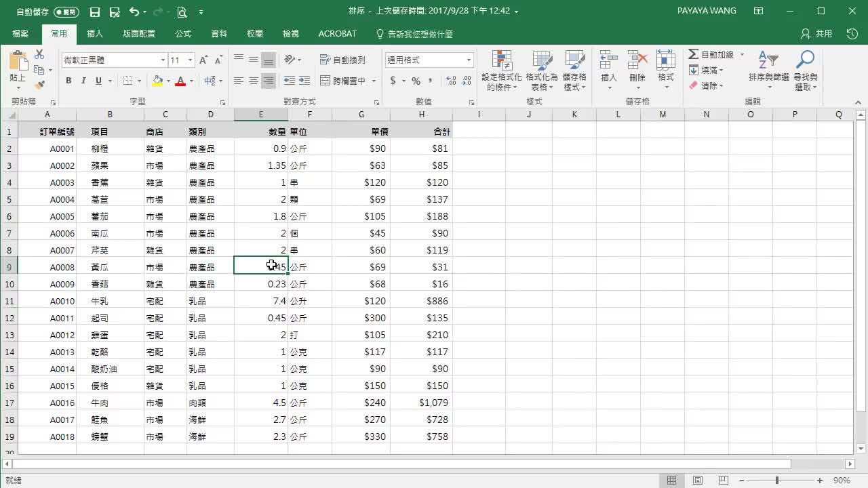Decrease font size with small A icon

218,60
